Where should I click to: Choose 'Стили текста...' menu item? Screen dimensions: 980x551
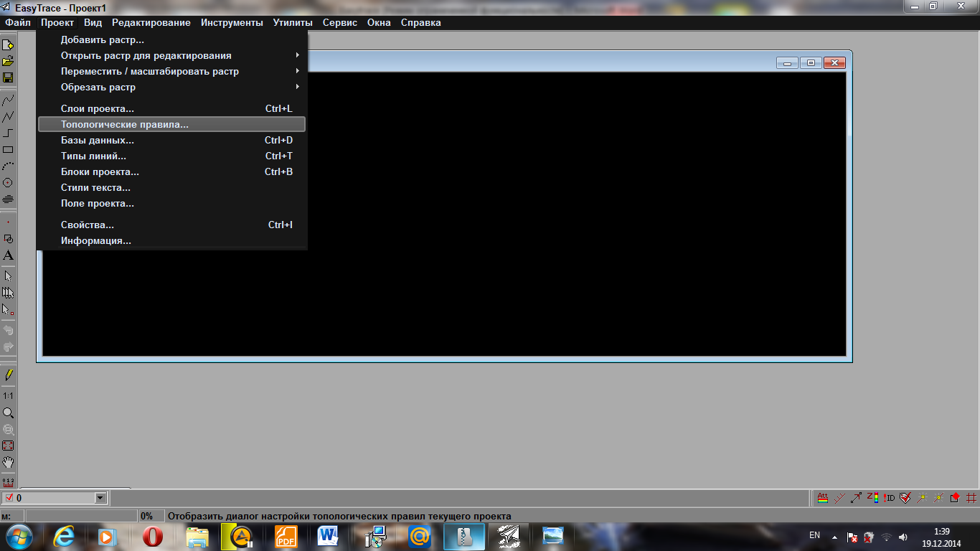click(x=172, y=187)
